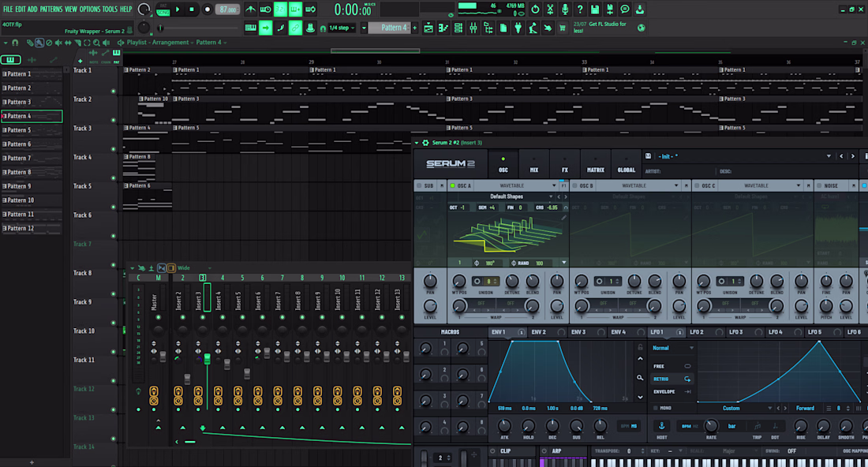Stop playback with the stop button

tap(192, 9)
